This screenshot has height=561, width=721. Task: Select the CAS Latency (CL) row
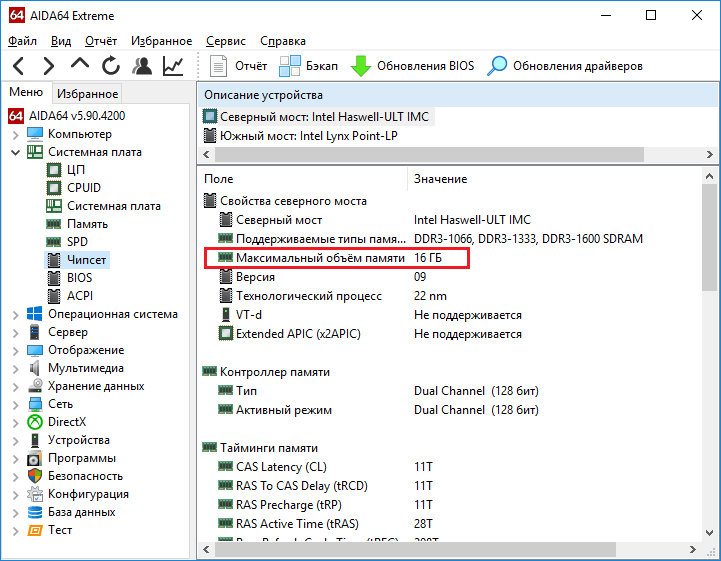click(325, 467)
